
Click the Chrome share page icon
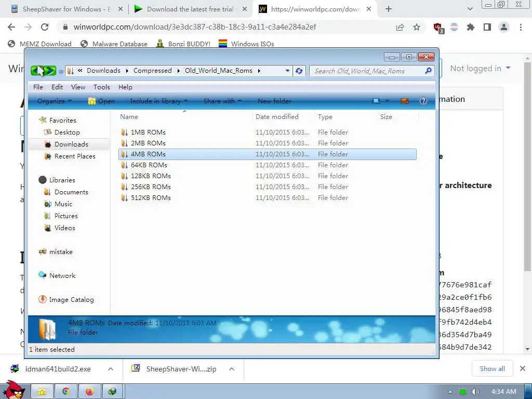(400, 27)
